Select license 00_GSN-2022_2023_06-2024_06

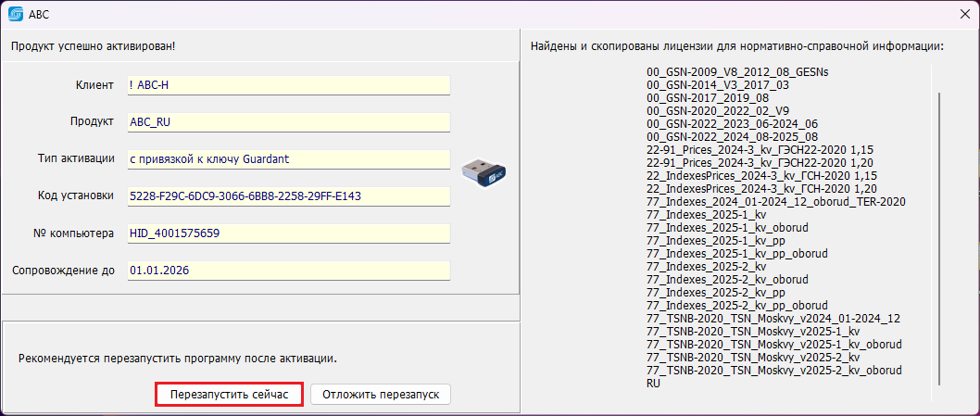point(732,124)
